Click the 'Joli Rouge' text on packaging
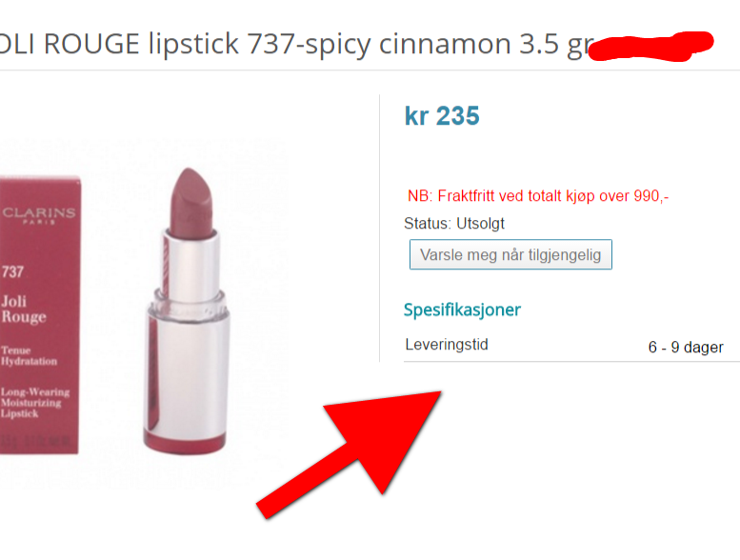This screenshot has width=740, height=560. coord(24,309)
